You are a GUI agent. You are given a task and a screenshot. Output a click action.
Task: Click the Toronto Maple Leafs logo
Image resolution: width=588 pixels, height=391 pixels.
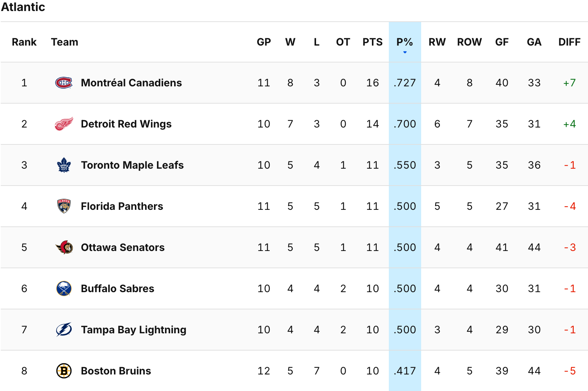click(x=64, y=165)
